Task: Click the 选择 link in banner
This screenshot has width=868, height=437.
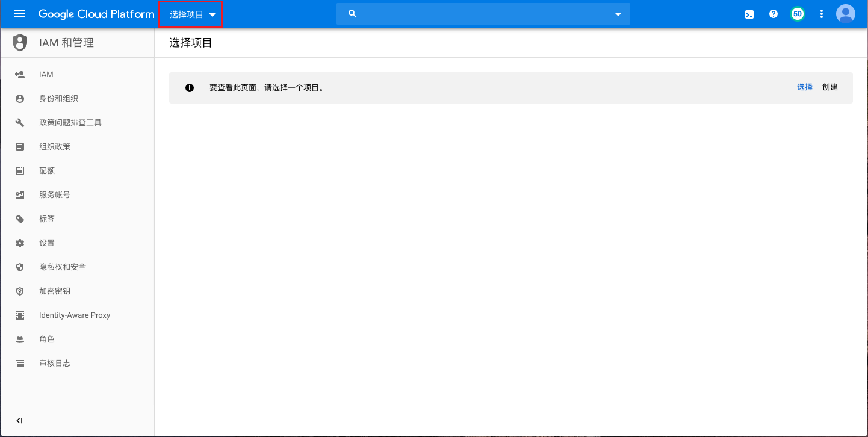Action: point(804,87)
